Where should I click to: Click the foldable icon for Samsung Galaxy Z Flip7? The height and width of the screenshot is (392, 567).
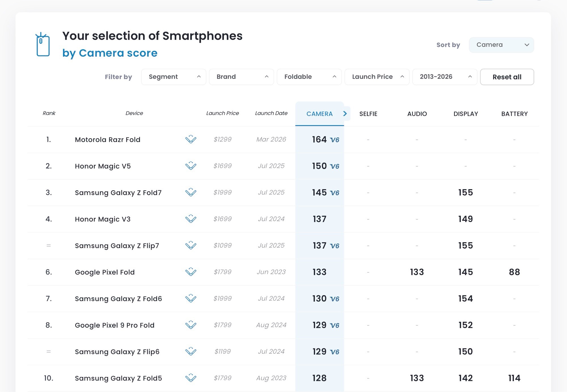click(x=191, y=246)
